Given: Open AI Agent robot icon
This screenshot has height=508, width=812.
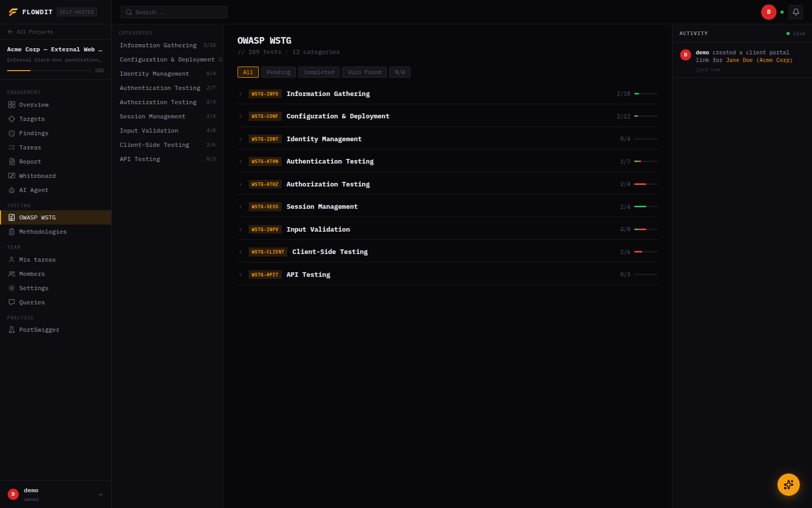Looking at the screenshot, I should click(12, 190).
